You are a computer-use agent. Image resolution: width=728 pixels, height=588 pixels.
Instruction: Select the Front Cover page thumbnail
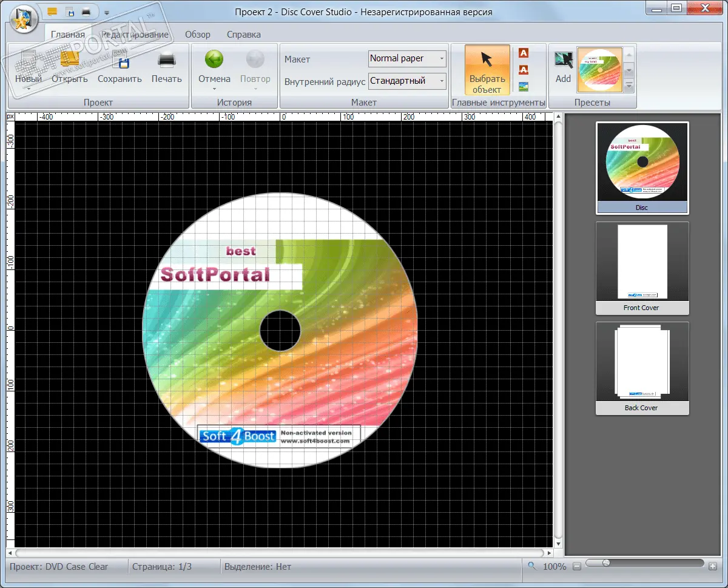coord(642,268)
